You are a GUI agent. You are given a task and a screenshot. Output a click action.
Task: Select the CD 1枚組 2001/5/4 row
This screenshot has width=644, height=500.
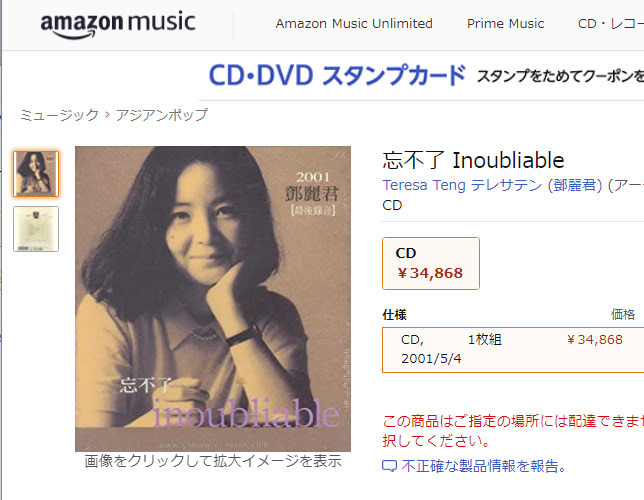click(x=513, y=350)
